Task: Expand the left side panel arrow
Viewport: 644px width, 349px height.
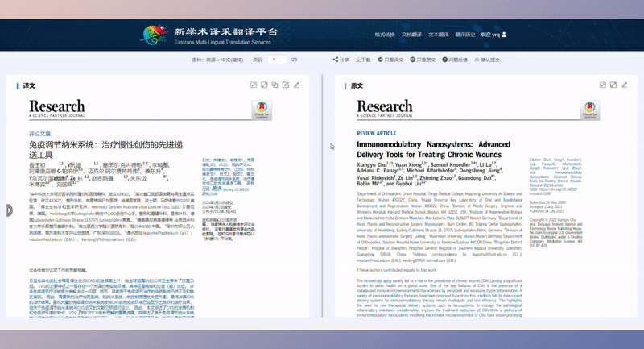Action: [9, 210]
